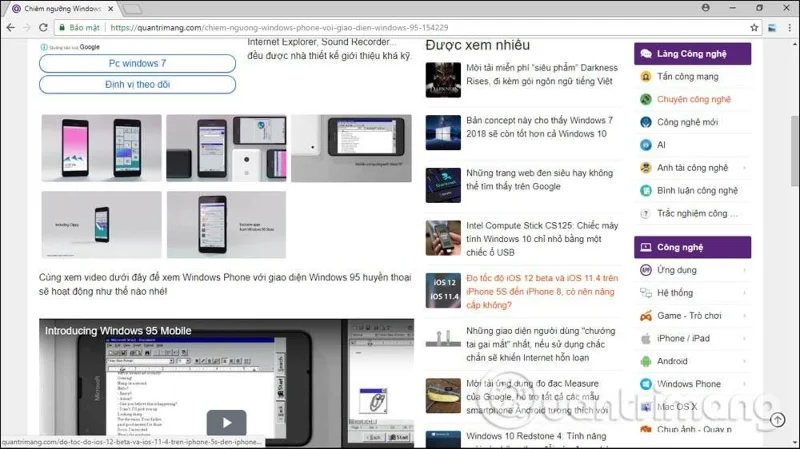Click the Mac OS X icon
Screen dimensions: 800x449
tap(646, 407)
